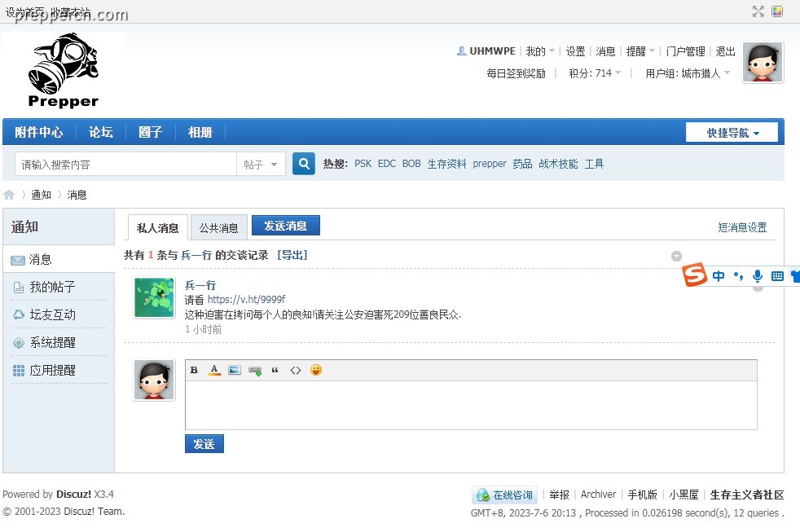The width and height of the screenshot is (800, 532).
Task: Click 兵一行's lotus avatar thumbnail
Action: [154, 297]
